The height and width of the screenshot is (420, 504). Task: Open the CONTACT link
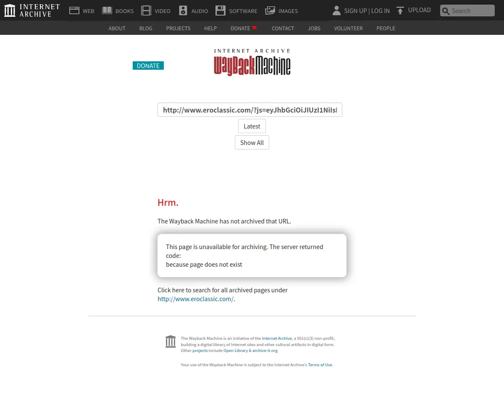pos(283,28)
